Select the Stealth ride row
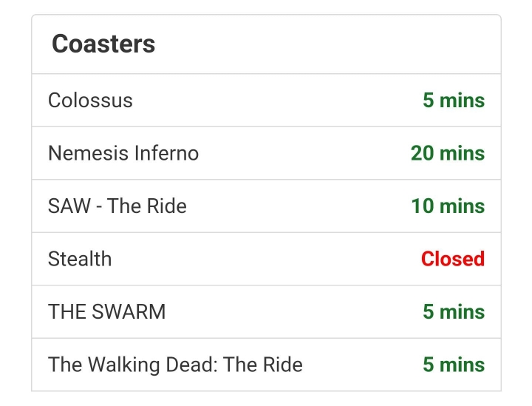532x406 pixels. coord(266,259)
